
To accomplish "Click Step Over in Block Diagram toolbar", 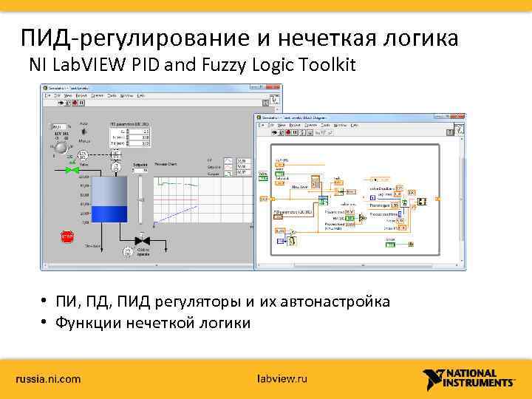I will 324,133.
